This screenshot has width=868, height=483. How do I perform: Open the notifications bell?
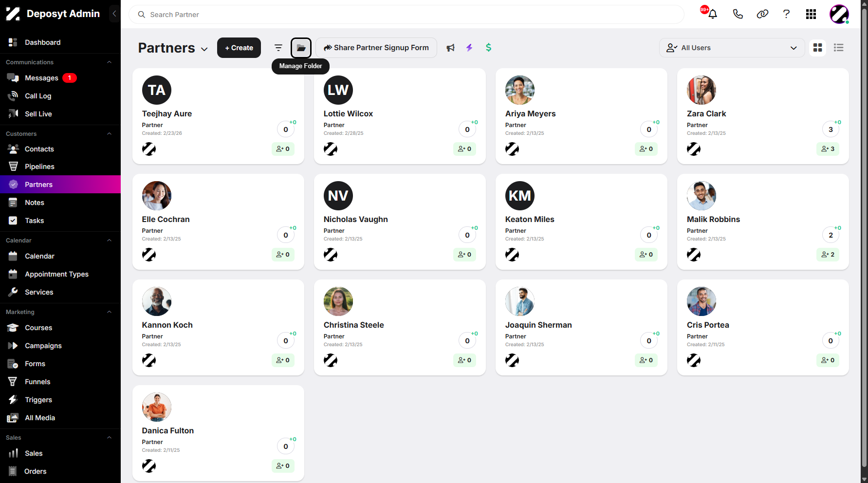point(713,14)
